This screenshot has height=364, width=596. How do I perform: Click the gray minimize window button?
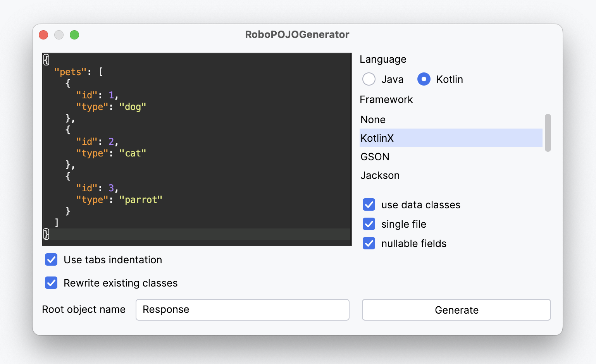pos(59,35)
